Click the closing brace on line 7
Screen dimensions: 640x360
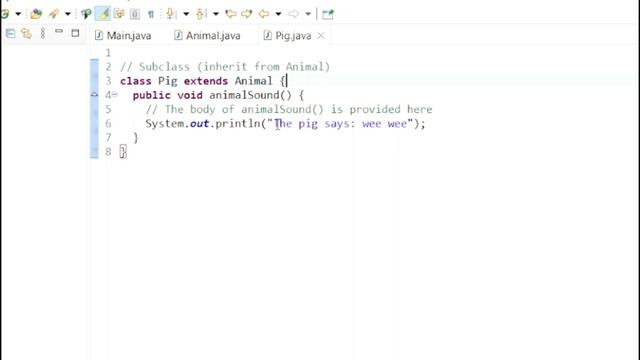(x=136, y=138)
